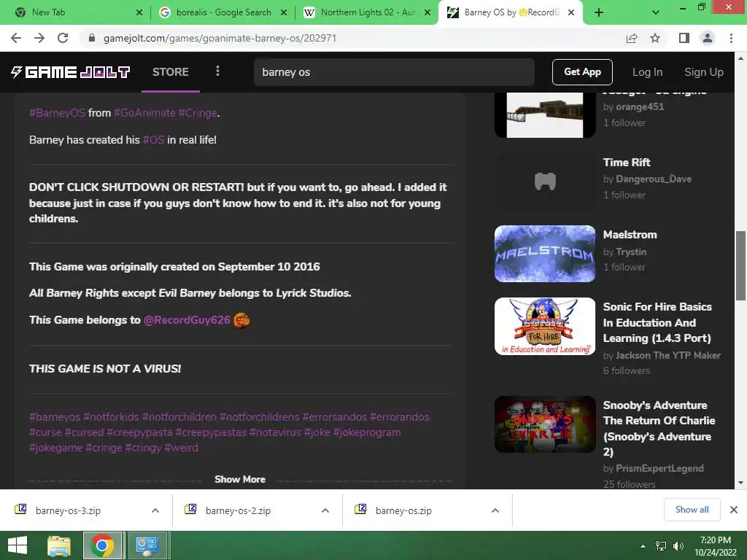The image size is (747, 560).
Task: Open the #jokeprogram tag
Action: [367, 432]
